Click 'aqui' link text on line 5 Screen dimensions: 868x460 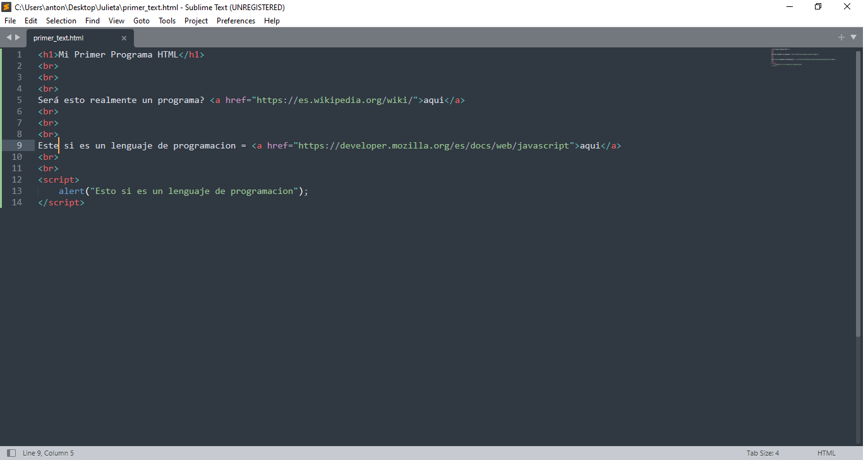tap(433, 100)
